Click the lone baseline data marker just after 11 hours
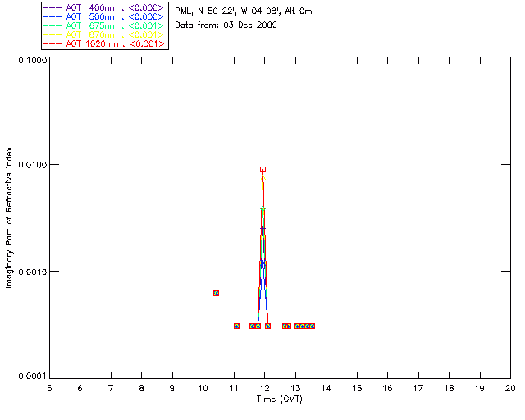 [236, 326]
